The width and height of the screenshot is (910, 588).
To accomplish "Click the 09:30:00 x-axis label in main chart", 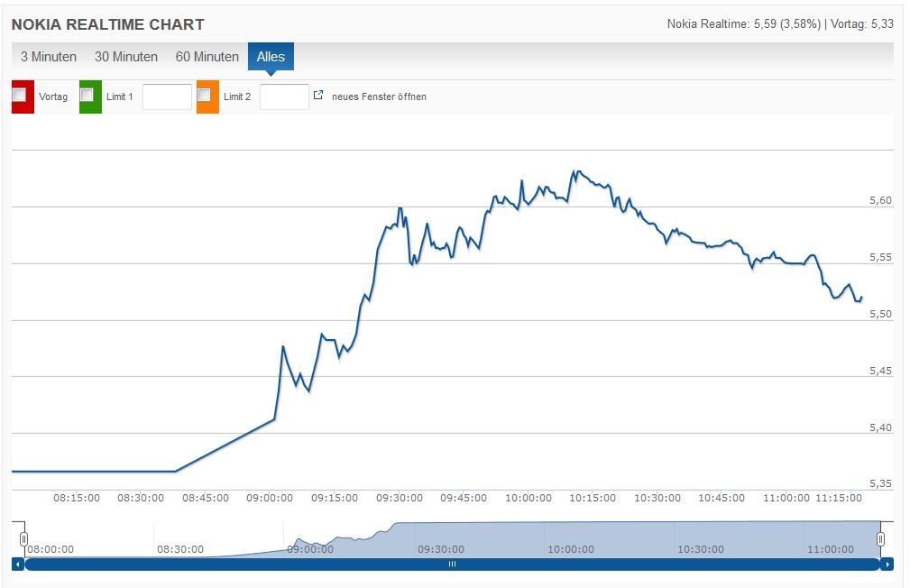I will coord(400,498).
